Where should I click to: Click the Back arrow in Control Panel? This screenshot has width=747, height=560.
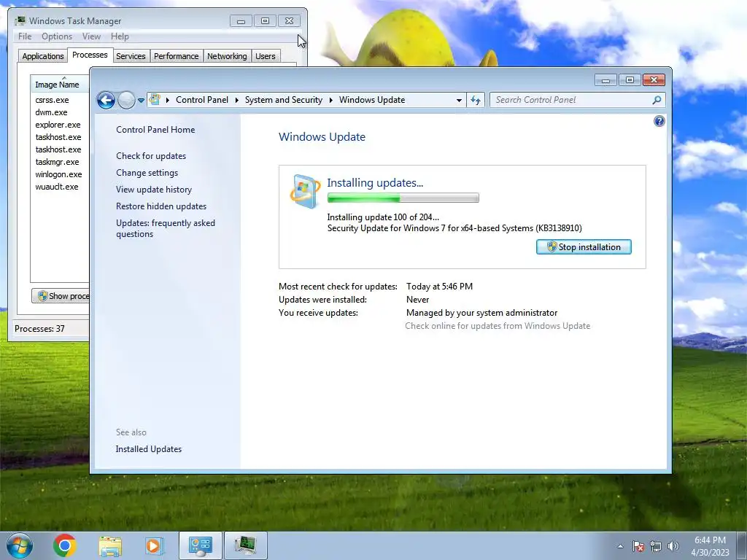pos(106,100)
